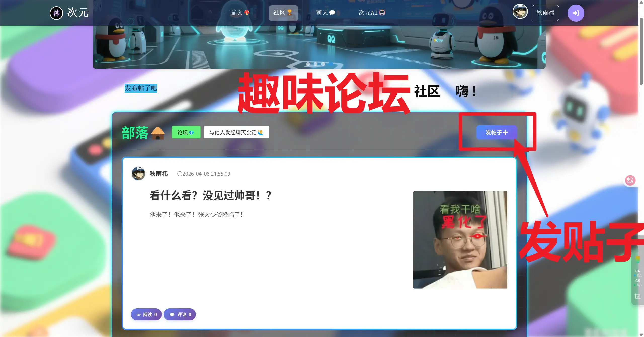Select the 社区 community tab
Screen dimensions: 644x337
(x=283, y=13)
